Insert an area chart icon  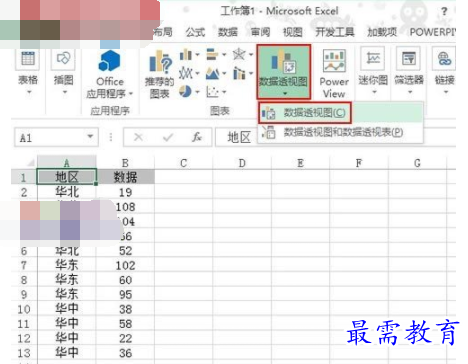coord(212,73)
